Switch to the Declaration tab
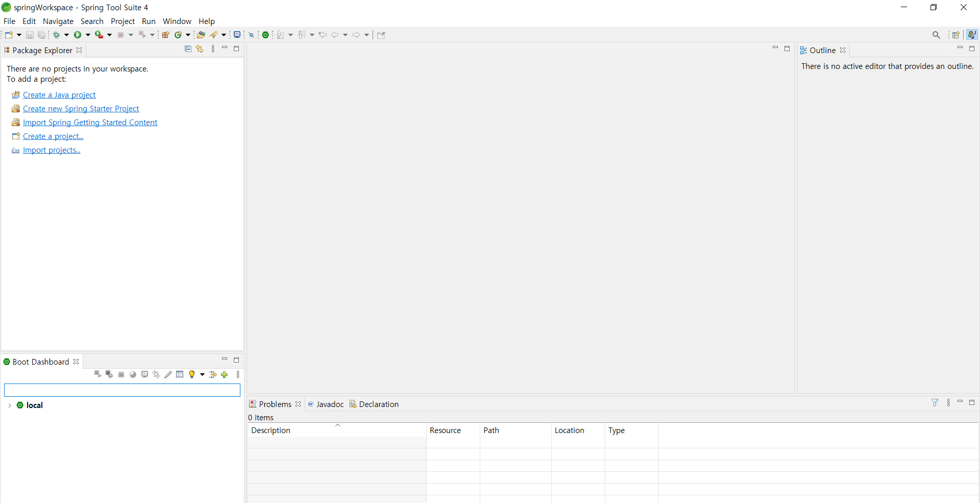980x503 pixels. tap(374, 404)
